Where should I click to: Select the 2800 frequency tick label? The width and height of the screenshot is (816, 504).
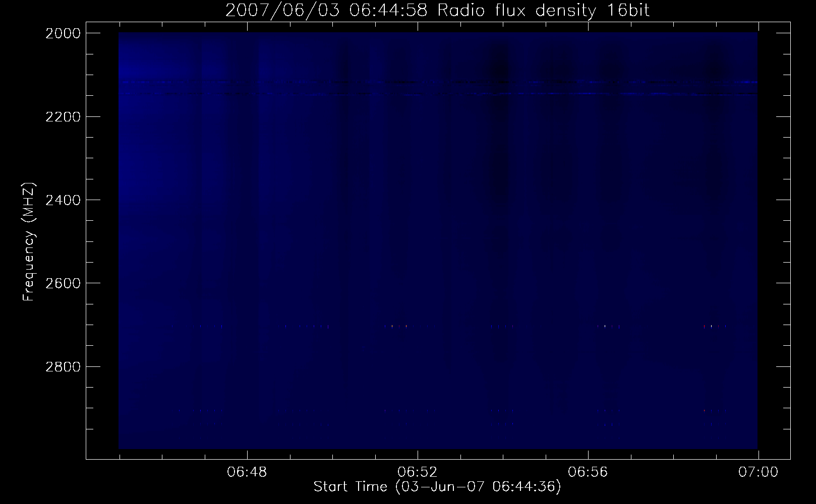click(63, 366)
